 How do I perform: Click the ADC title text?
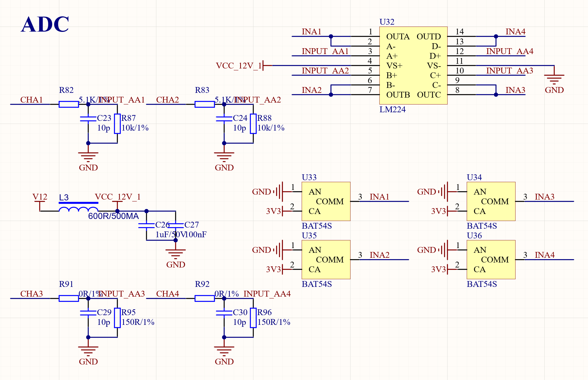point(45,24)
